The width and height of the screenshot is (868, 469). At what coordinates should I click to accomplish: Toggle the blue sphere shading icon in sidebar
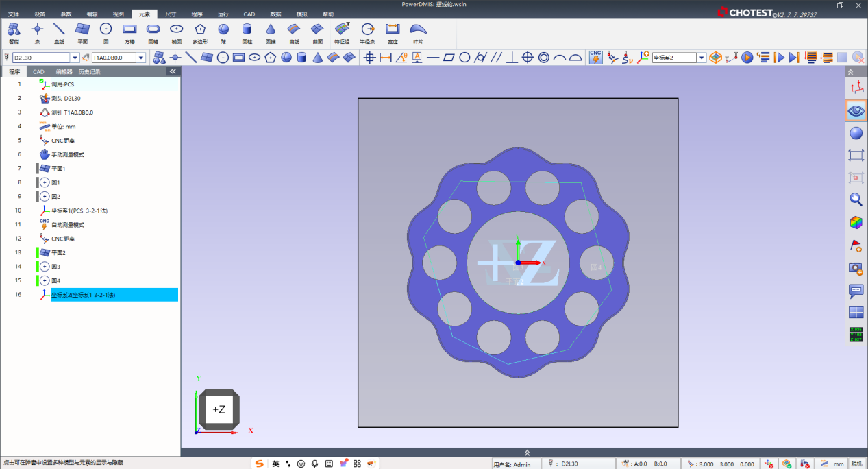point(856,133)
